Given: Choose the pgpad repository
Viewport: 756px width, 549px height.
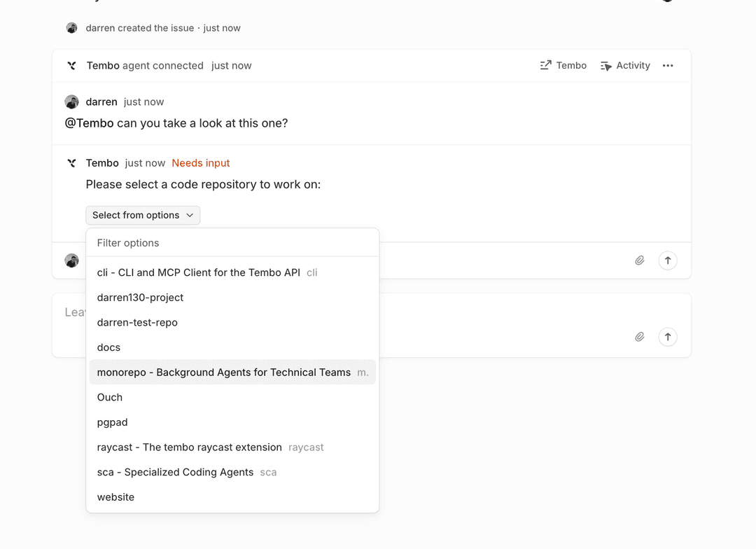Looking at the screenshot, I should pos(112,423).
